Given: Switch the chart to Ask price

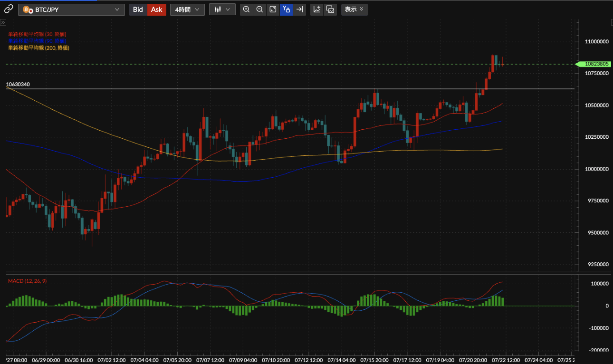Looking at the screenshot, I should tap(157, 10).
